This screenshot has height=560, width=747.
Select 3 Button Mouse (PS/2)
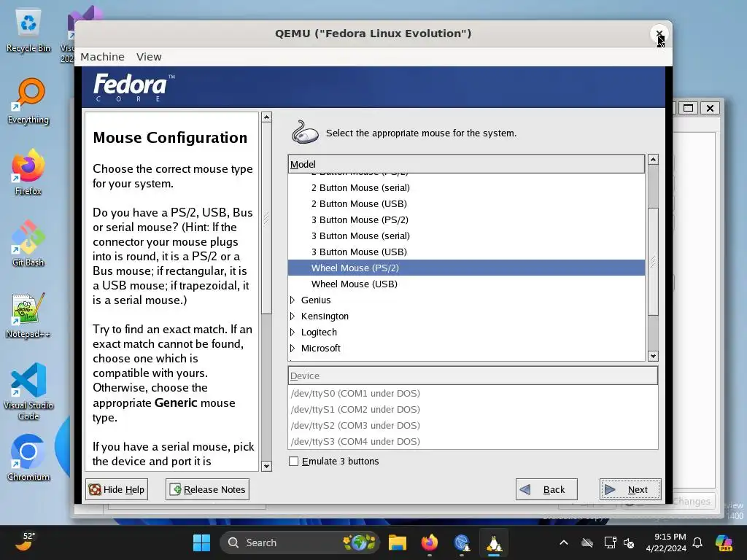point(466,220)
